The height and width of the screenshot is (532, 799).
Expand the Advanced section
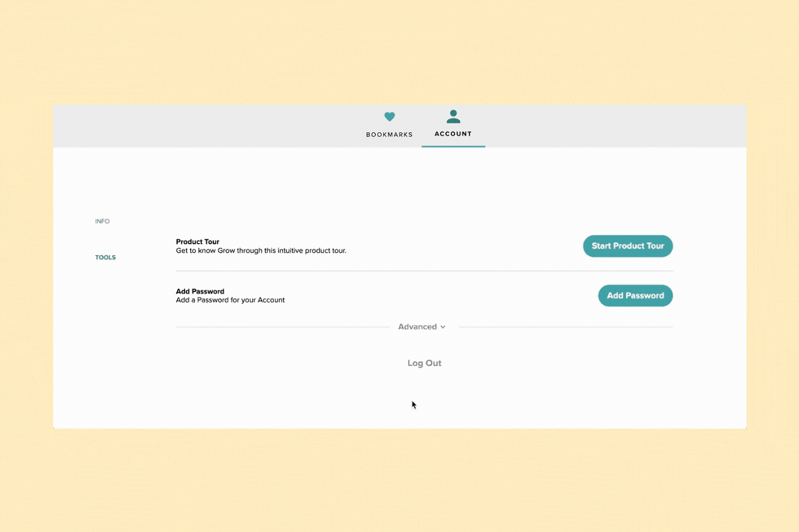click(x=422, y=326)
